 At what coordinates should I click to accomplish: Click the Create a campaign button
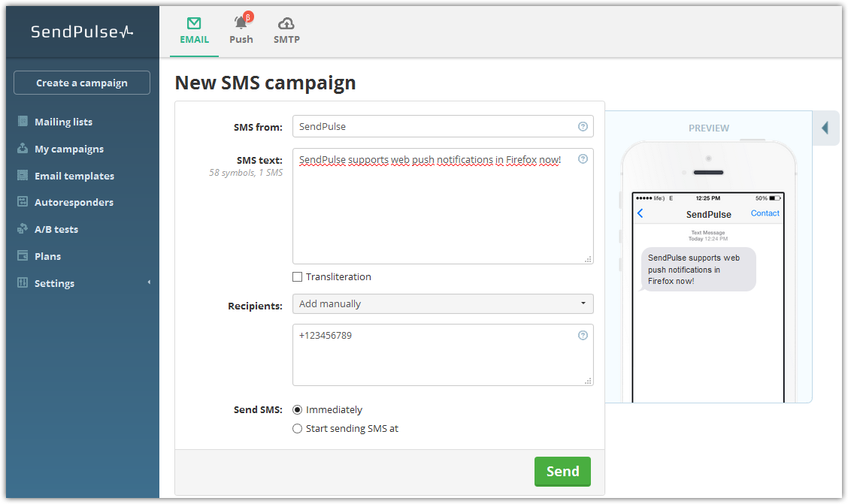[82, 83]
